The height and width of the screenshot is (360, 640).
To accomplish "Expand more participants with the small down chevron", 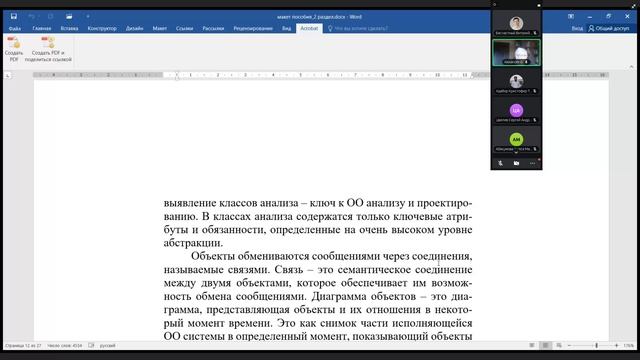I will click(516, 153).
